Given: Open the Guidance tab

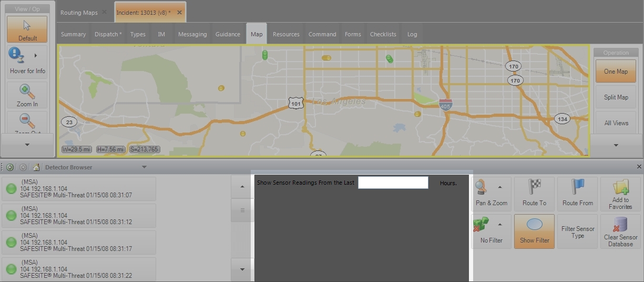Looking at the screenshot, I should point(228,34).
